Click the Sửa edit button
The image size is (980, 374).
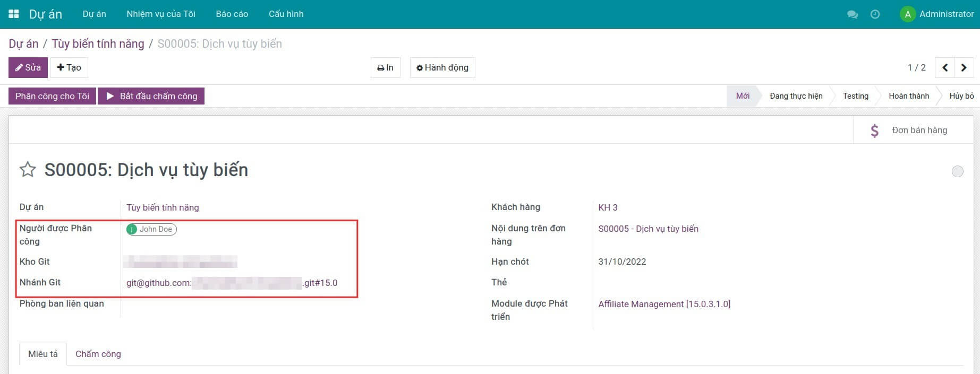coord(28,67)
